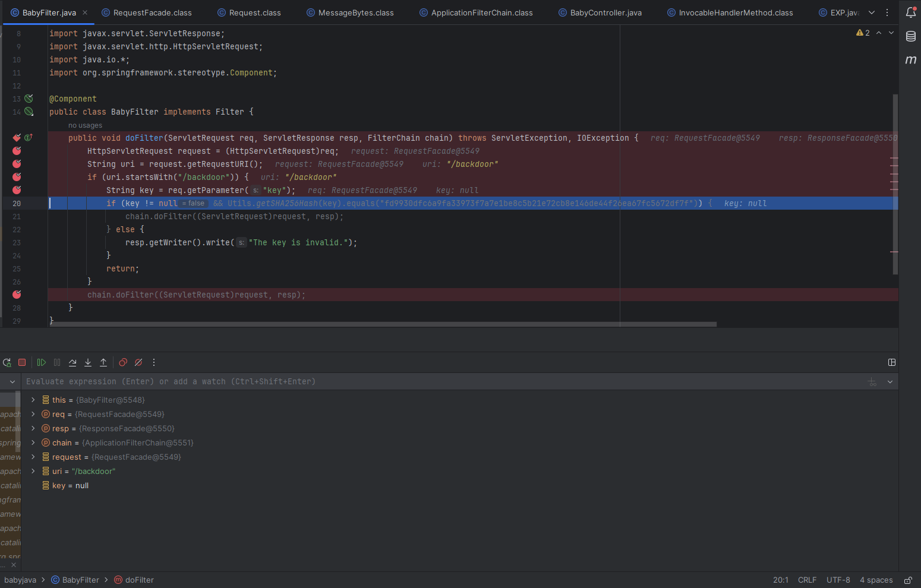Image resolution: width=921 pixels, height=588 pixels.
Task: Expand evaluate expression history dropdown
Action: point(890,382)
